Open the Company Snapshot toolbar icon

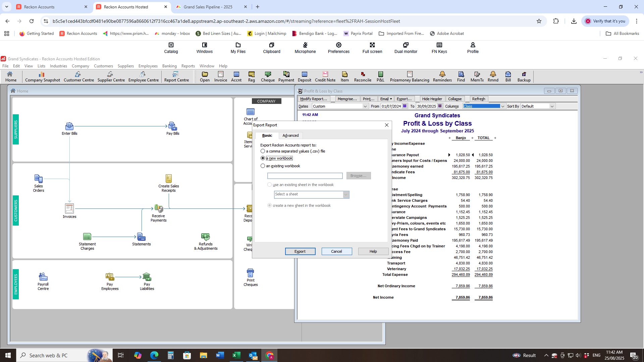tap(42, 76)
